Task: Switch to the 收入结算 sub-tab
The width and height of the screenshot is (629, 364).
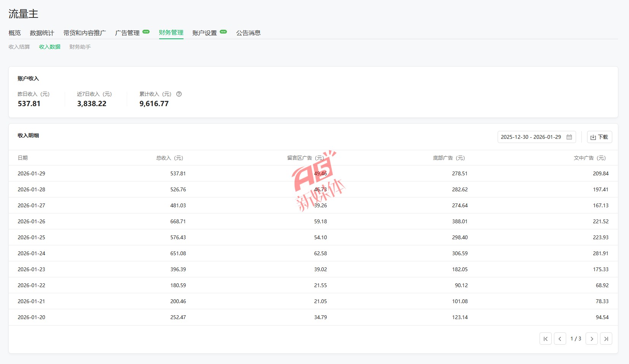Action: [x=19, y=47]
